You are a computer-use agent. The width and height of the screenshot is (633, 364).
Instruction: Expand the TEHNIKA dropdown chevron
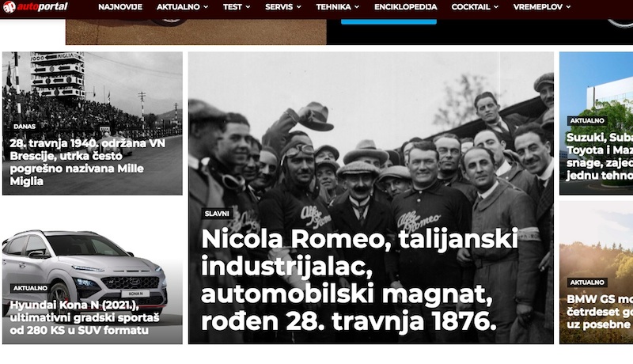[x=357, y=7]
